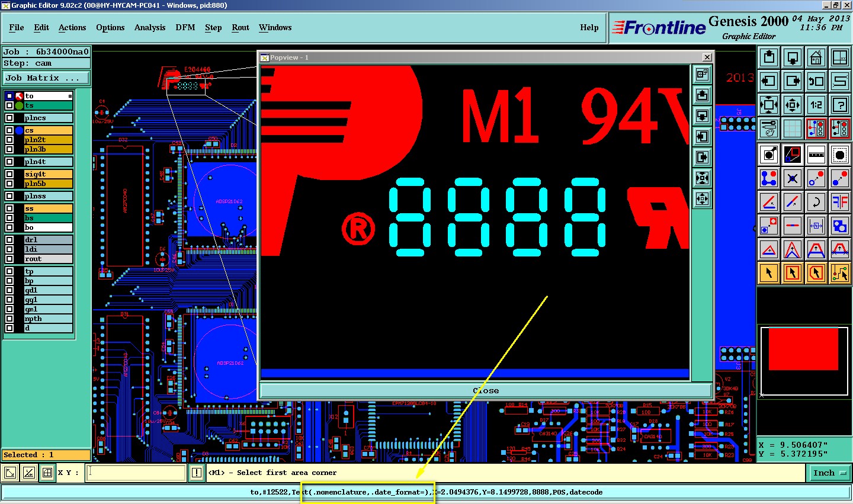The image size is (853, 504).
Task: Toggle the checkbox for layer pln4t
Action: coord(9,162)
